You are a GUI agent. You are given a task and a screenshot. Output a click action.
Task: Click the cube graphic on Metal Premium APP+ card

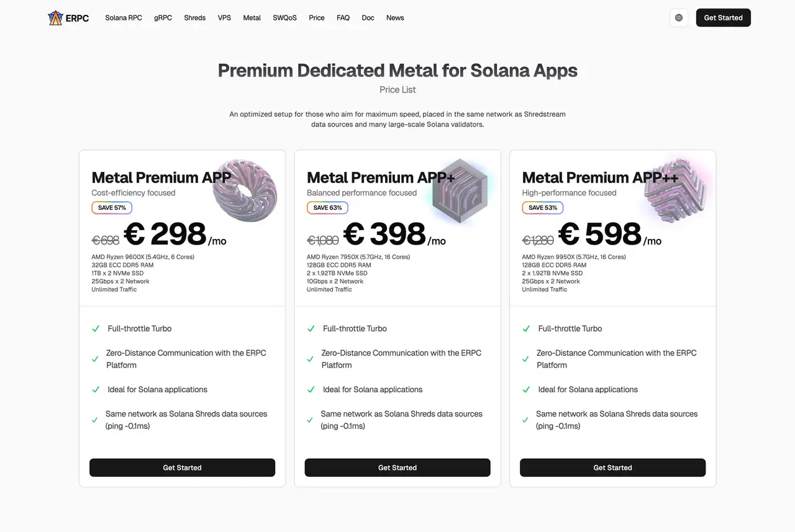(461, 189)
